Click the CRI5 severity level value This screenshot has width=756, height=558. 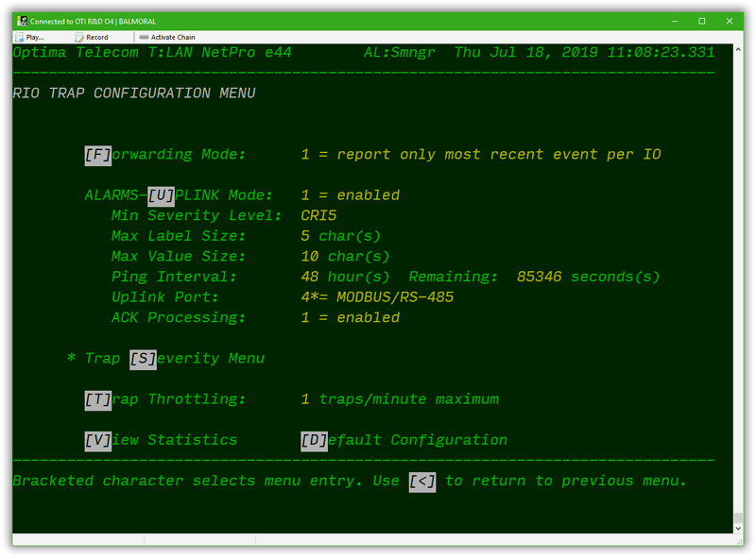click(318, 215)
